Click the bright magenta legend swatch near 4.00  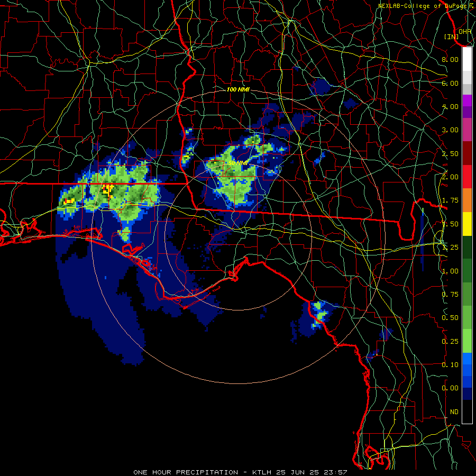click(467, 100)
